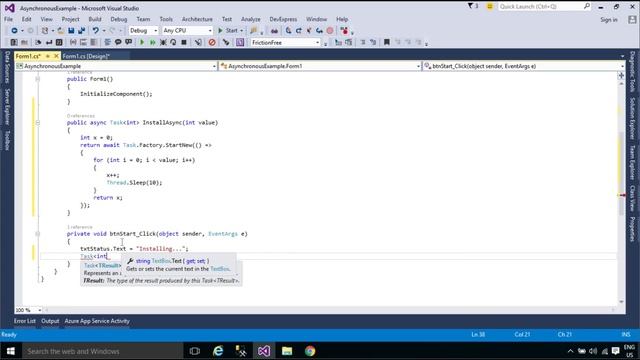Image resolution: width=640 pixels, height=360 pixels.
Task: Open the Build menu
Action: pos(95,19)
